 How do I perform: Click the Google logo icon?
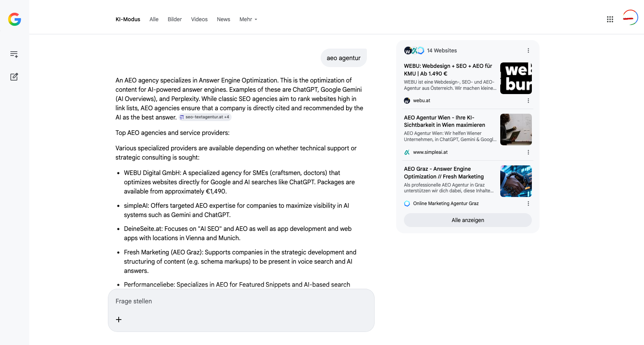[x=15, y=19]
